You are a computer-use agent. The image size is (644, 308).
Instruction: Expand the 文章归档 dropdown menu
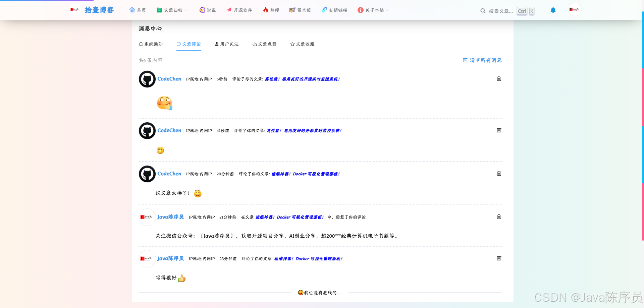tap(172, 10)
